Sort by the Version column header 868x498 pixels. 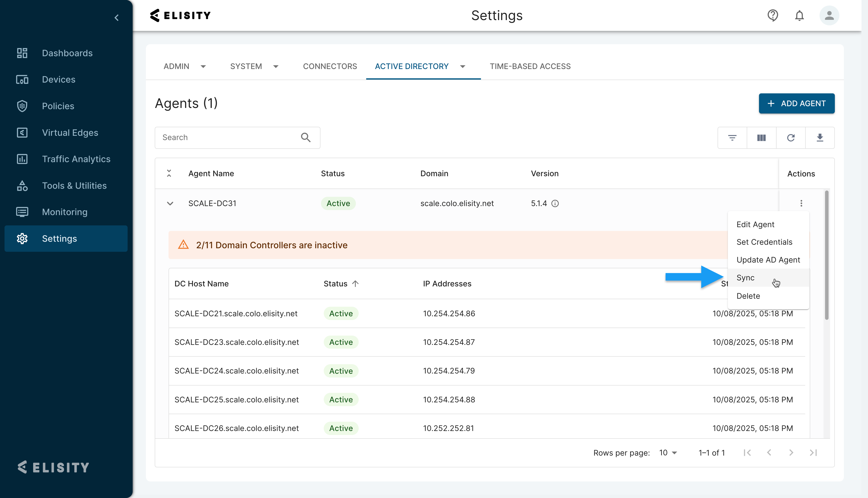[x=545, y=173]
